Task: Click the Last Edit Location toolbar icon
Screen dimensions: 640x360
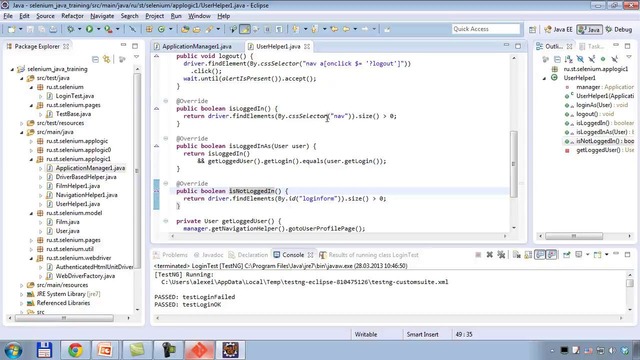Action: point(334,29)
